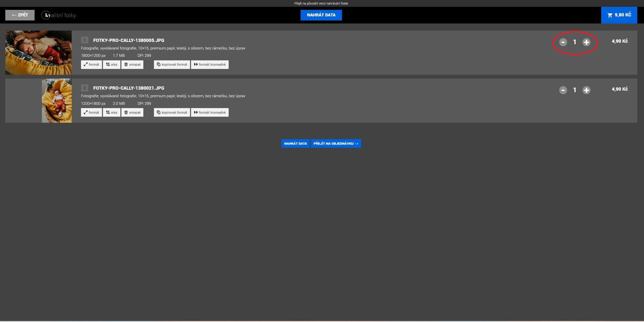
Task: Click plus button for second photo quantity
Action: coord(586,90)
